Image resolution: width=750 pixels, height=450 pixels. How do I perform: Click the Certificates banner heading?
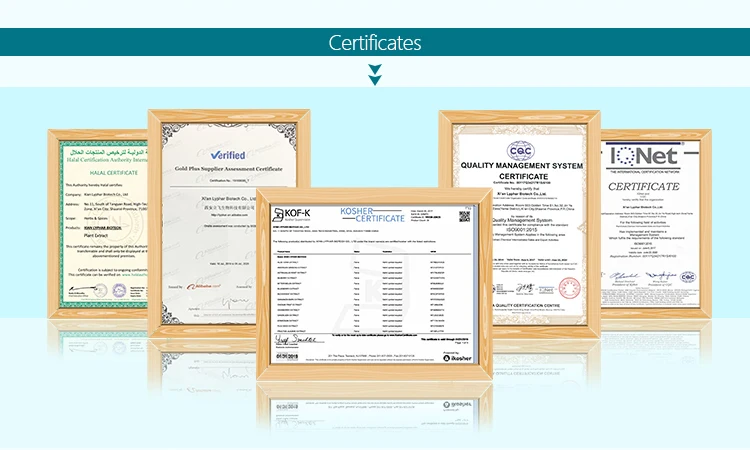point(375,43)
